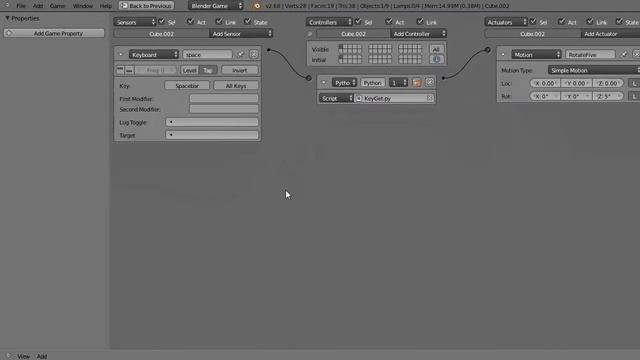Click the Keyboard sensor output link socket
Screen dimensions: 640x360
[x=269, y=50]
